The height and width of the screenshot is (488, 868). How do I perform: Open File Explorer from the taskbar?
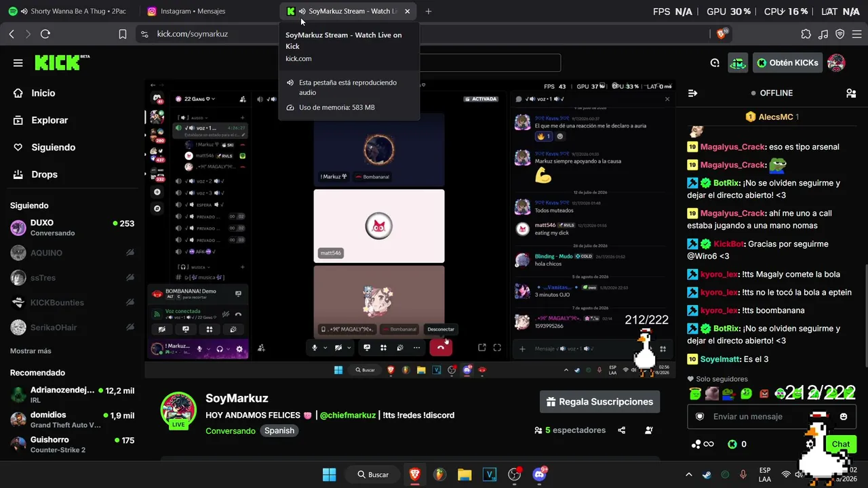pyautogui.click(x=465, y=474)
